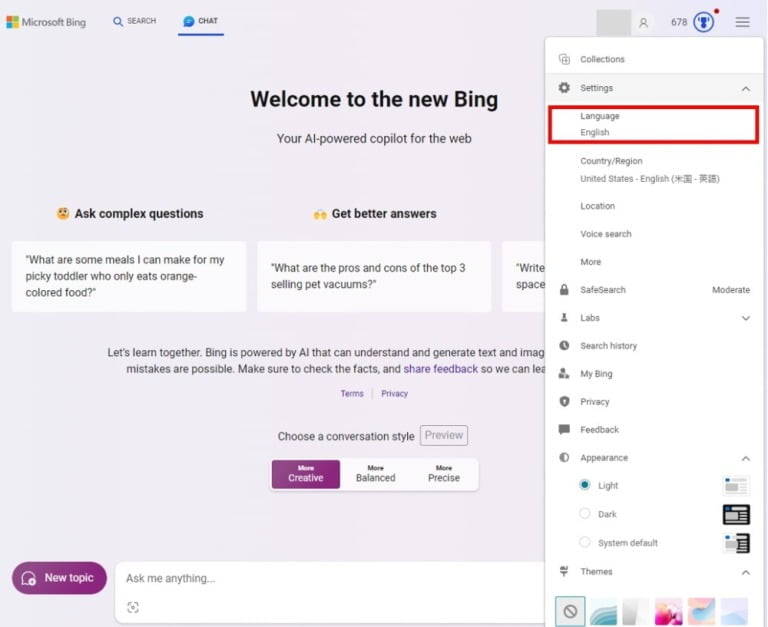Viewport: 768px width, 627px height.
Task: Select System default appearance option
Action: tap(585, 543)
